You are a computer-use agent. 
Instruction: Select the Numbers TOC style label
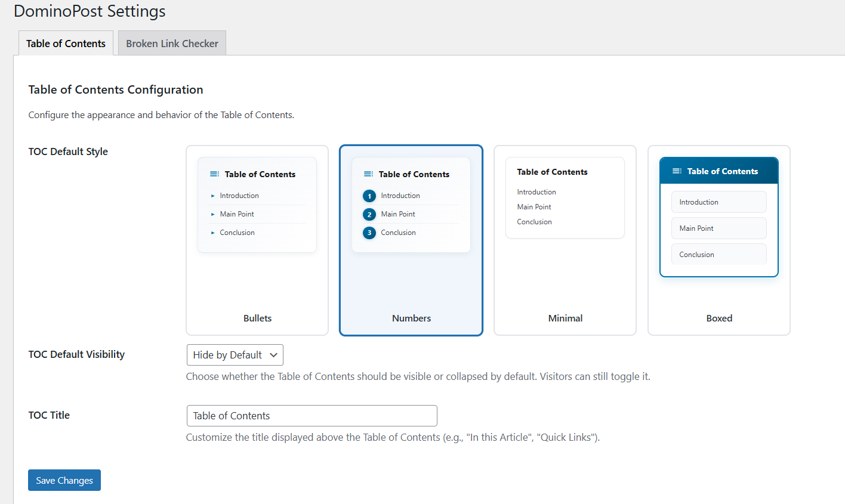pyautogui.click(x=411, y=319)
